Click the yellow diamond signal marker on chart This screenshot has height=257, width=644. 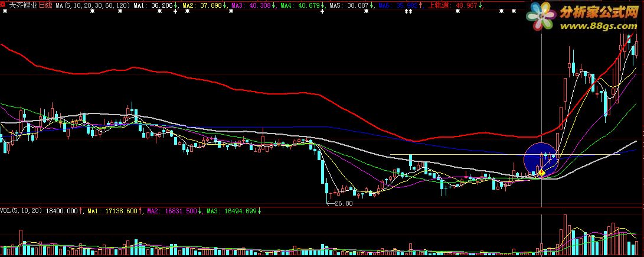pyautogui.click(x=542, y=173)
